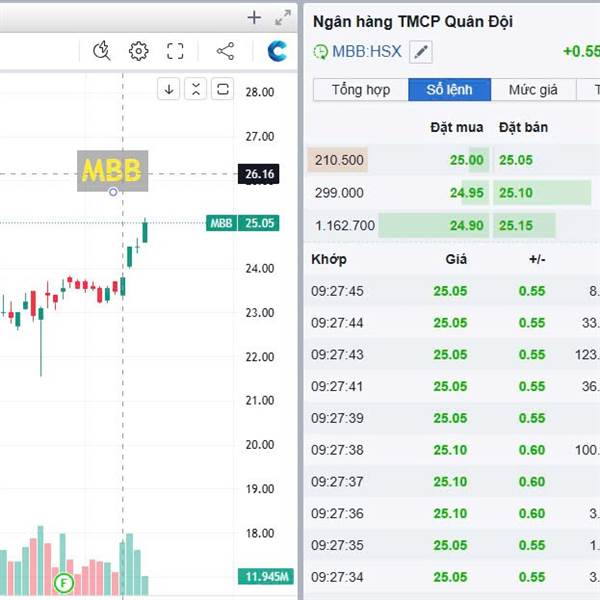600x600 pixels.
Task: Click the green clock icon beside MBB:HSX
Action: pyautogui.click(x=321, y=52)
